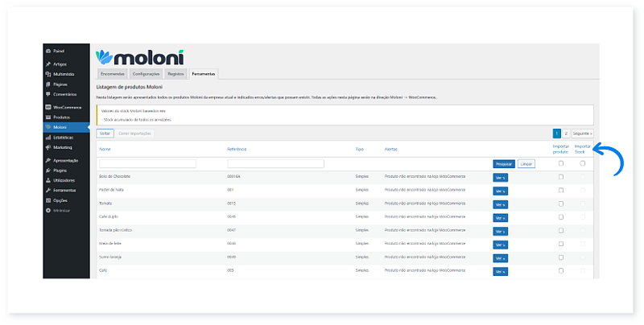This screenshot has width=644, height=325.
Task: Open the Estatísticas bar chart icon
Action: (x=48, y=138)
